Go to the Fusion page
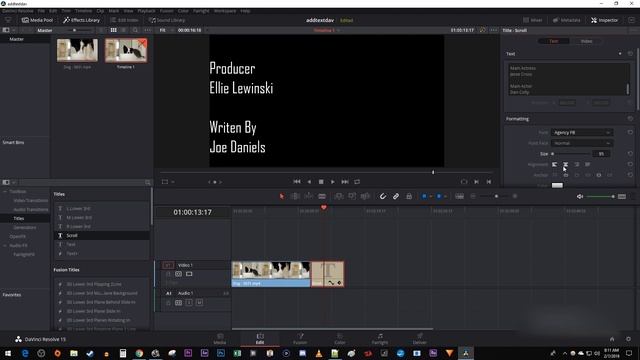This screenshot has height=360, width=640. click(x=300, y=339)
